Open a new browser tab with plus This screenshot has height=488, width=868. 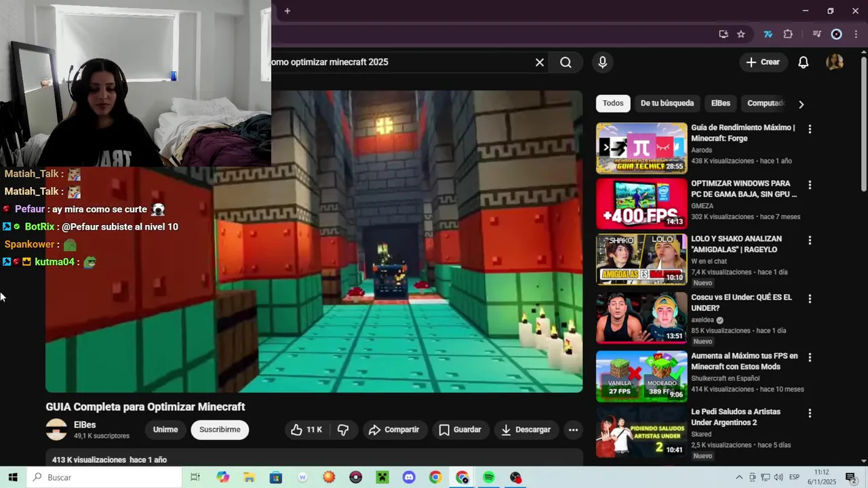[288, 11]
